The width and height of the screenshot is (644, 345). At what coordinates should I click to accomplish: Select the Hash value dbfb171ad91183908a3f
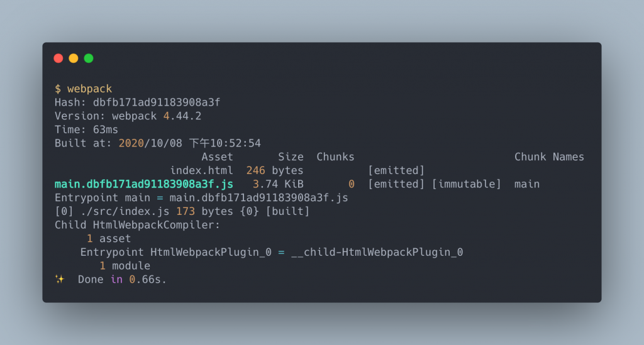(x=157, y=102)
